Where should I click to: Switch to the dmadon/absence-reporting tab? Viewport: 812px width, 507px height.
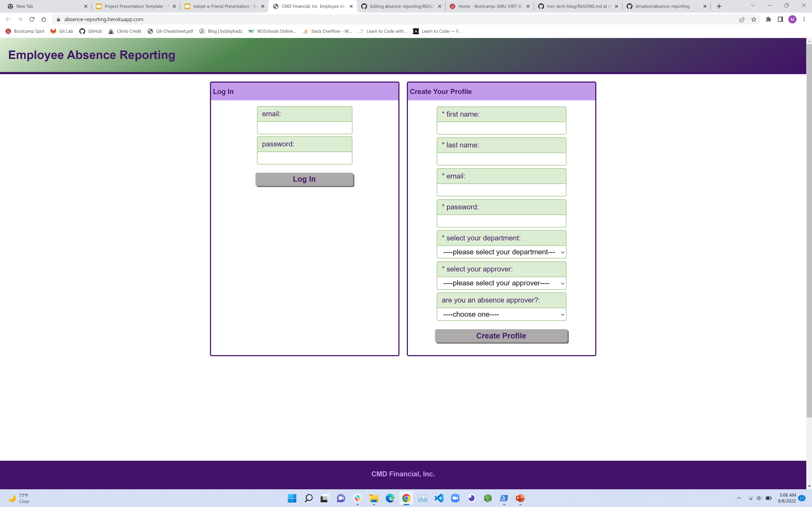[x=663, y=6]
